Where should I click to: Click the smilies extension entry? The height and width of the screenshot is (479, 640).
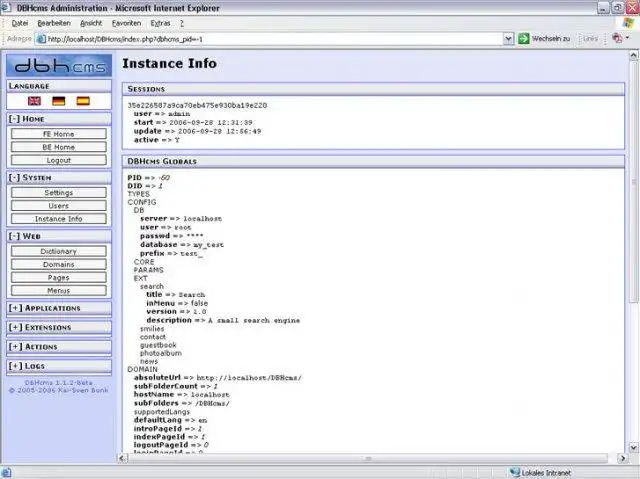[x=152, y=328]
